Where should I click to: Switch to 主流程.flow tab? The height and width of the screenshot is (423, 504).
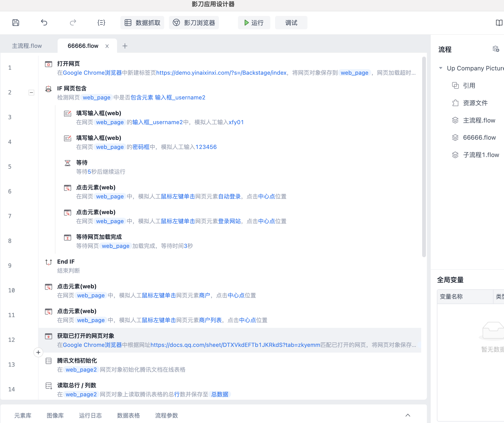pyautogui.click(x=27, y=46)
